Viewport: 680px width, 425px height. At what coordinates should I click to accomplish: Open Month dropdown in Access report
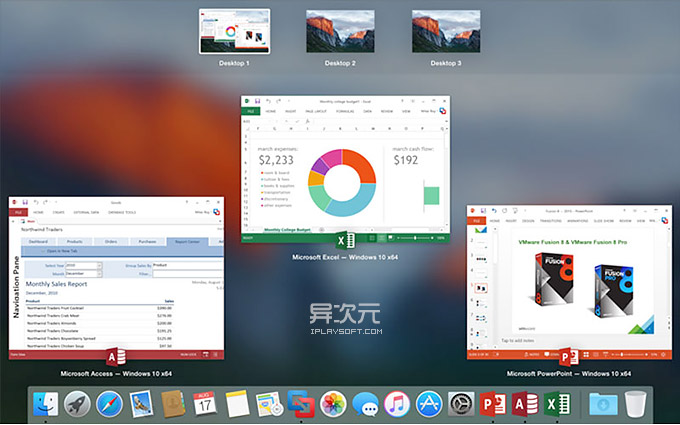coord(99,274)
